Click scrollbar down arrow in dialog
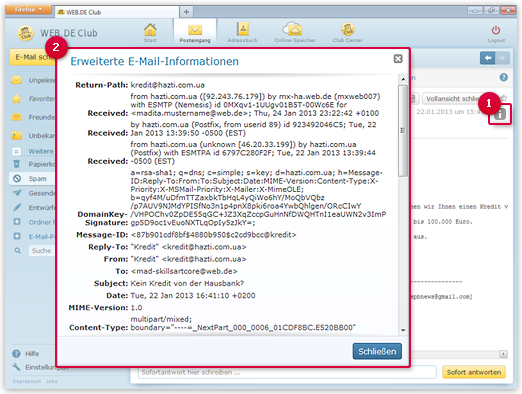 403,330
